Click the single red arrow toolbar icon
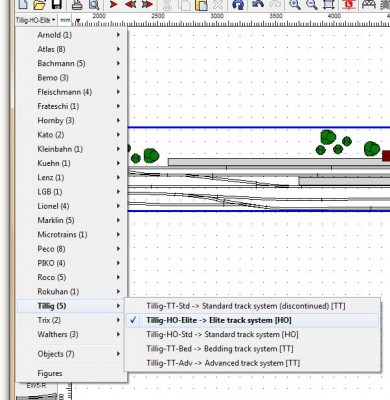This screenshot has height=400, width=390. coord(114,5)
